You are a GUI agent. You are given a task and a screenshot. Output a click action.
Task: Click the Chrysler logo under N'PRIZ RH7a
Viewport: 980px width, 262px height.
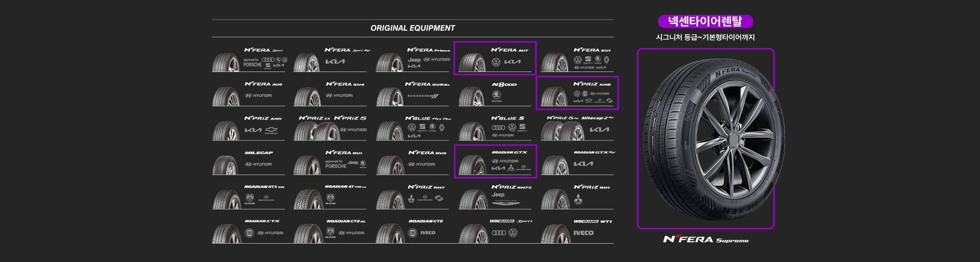pos(504,202)
